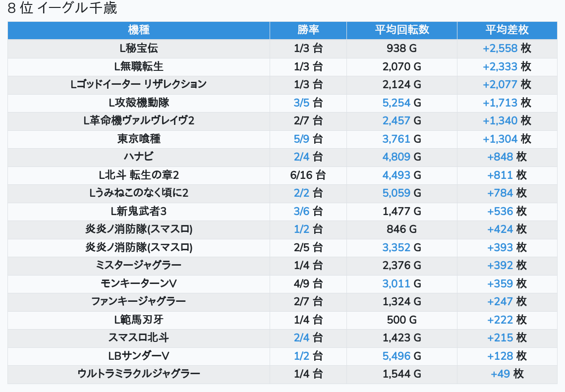
Task: Select the L秘宝伝 machine name
Action: tap(139, 48)
